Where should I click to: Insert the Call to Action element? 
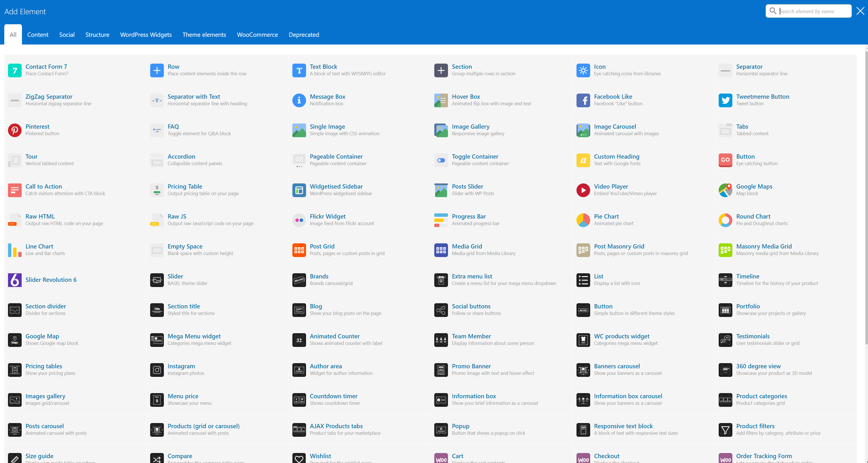pos(44,187)
